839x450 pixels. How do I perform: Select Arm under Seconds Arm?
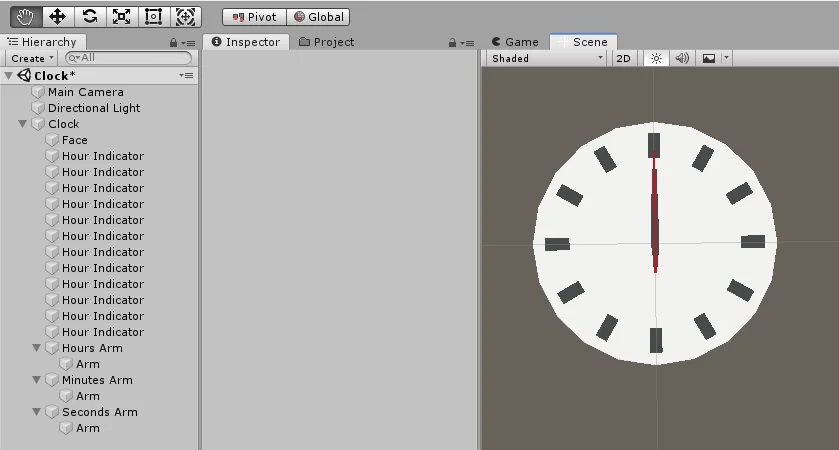click(88, 429)
